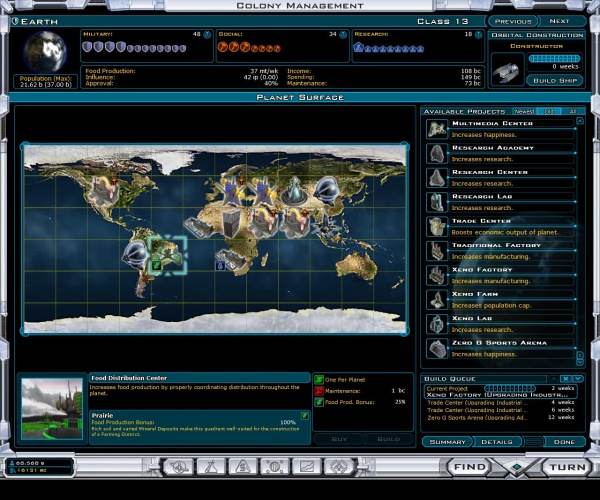Select the statue monument building in central Asia
The width and height of the screenshot is (600, 500).
[x=294, y=190]
